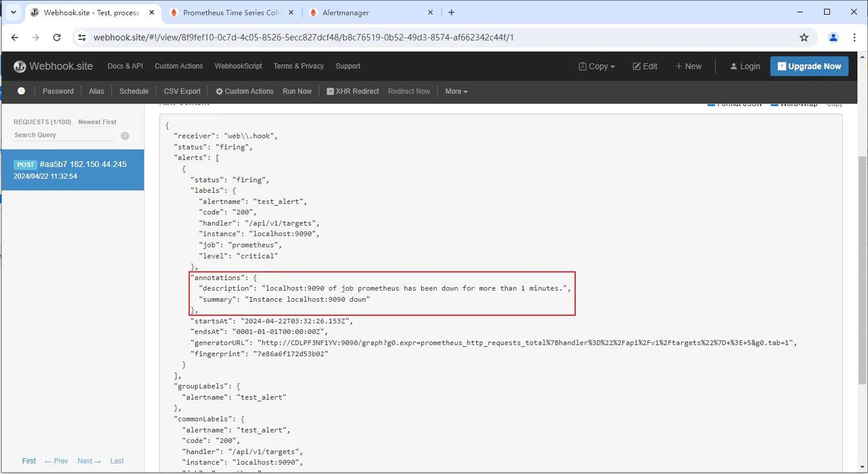This screenshot has height=474, width=868.
Task: Expand the Copy dropdown menu
Action: 597,66
